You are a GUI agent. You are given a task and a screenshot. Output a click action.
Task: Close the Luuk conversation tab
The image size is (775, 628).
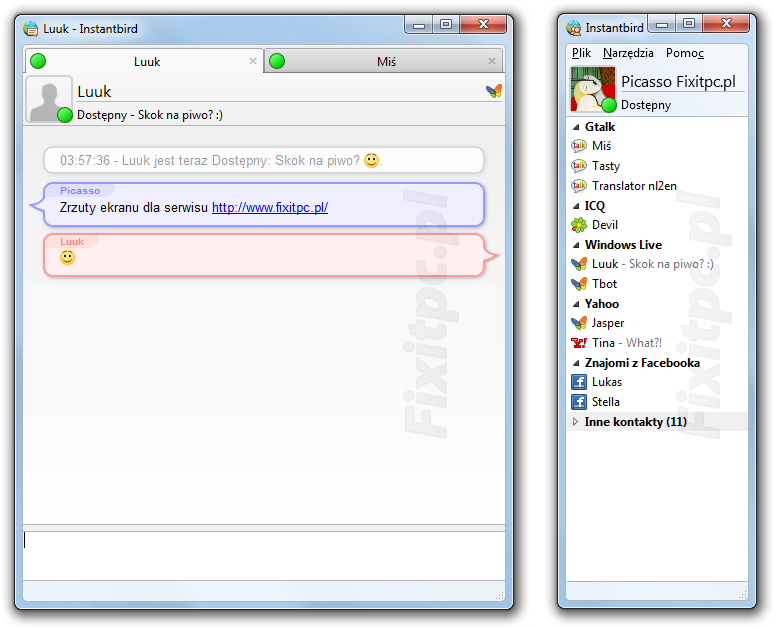tap(253, 61)
